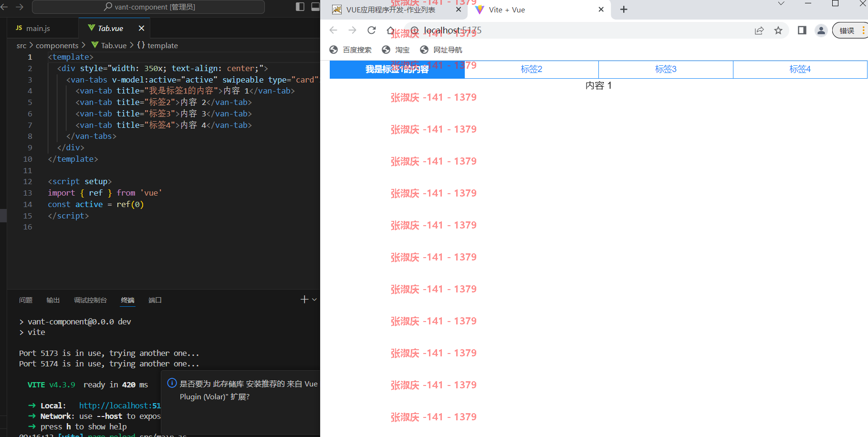Close the Tab.vue editor tab

pyautogui.click(x=141, y=28)
